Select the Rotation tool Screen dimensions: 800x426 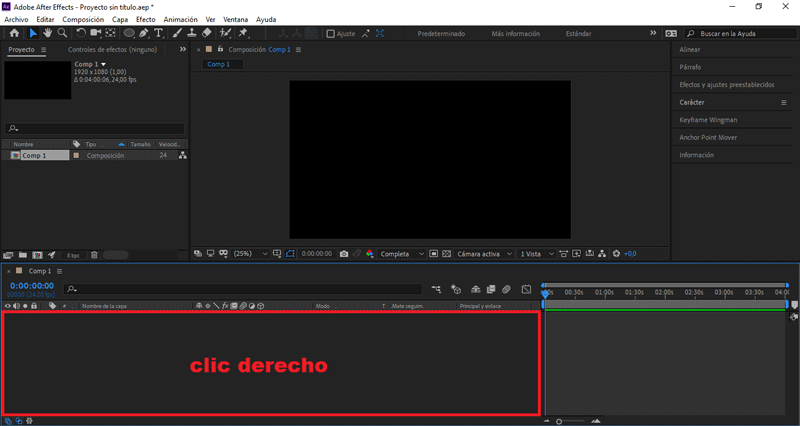81,33
